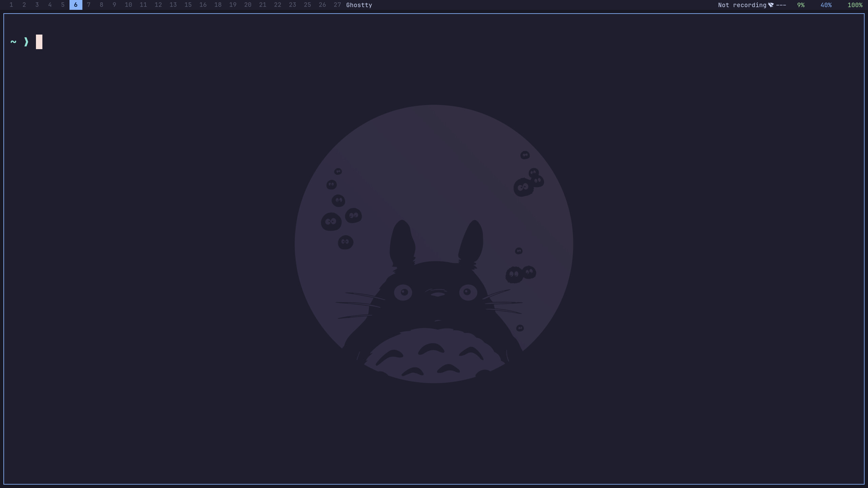Image resolution: width=868 pixels, height=488 pixels.
Task: Switch to workspace 18
Action: [218, 5]
